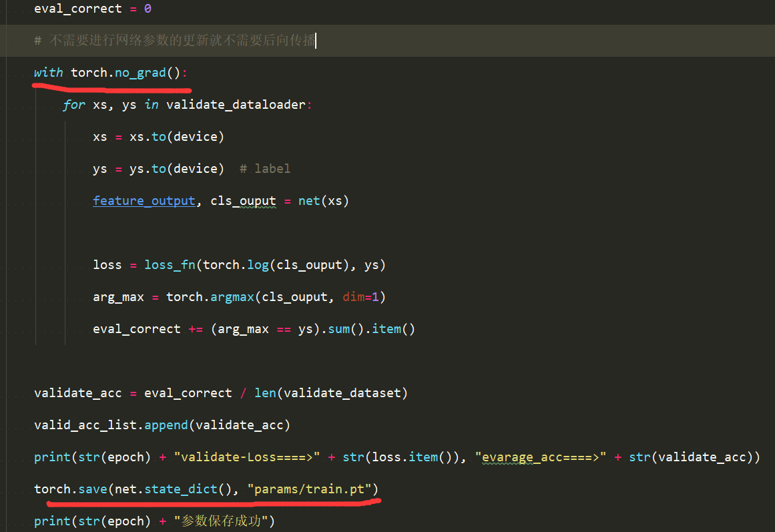Click the Chinese comment about backward propagation
The image size is (775, 532).
point(174,40)
